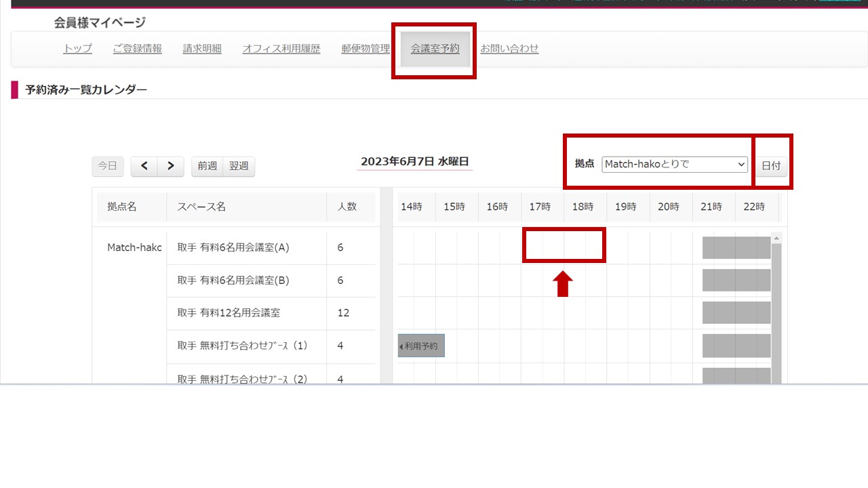Open ご登録情報 menu item
Image resolution: width=868 pixels, height=488 pixels.
[x=137, y=49]
